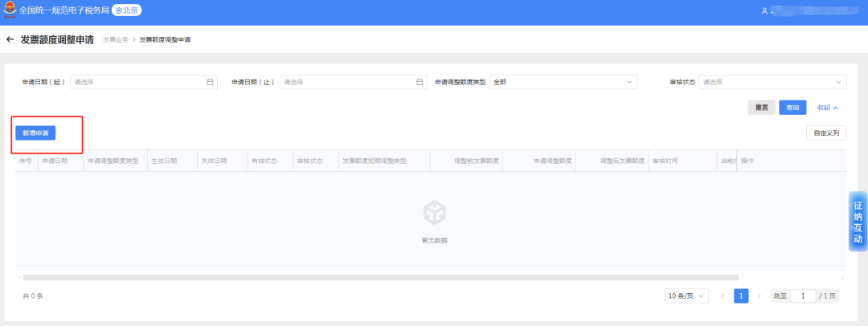The width and height of the screenshot is (868, 326).
Task: Click the 跳至 page number input
Action: (802, 296)
